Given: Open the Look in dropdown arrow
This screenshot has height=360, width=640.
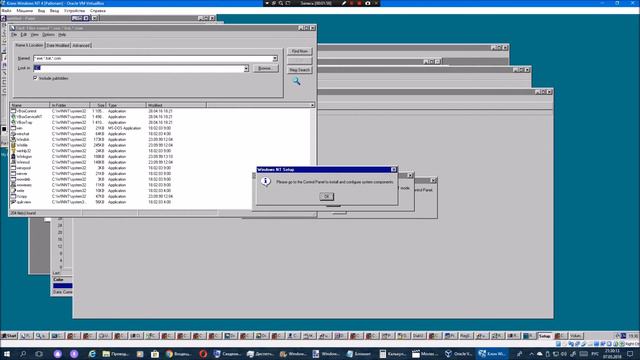Looking at the screenshot, I should (246, 69).
